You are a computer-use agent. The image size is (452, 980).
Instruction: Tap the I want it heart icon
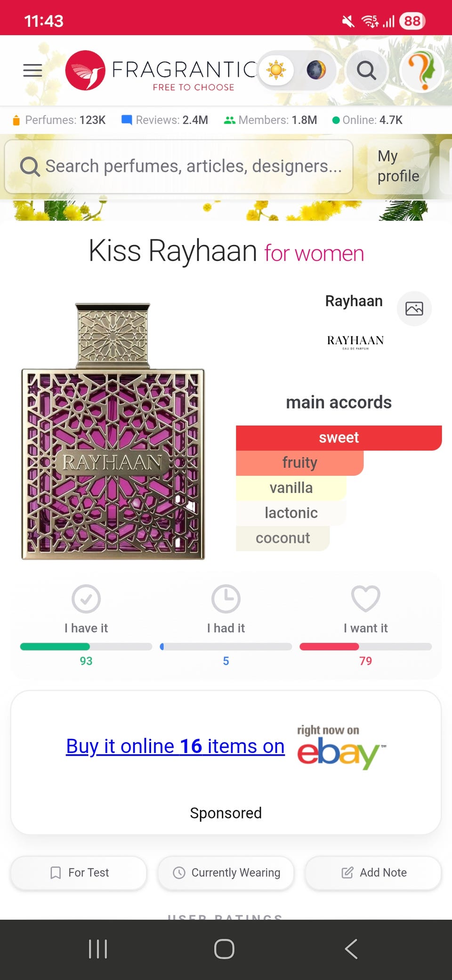point(366,599)
